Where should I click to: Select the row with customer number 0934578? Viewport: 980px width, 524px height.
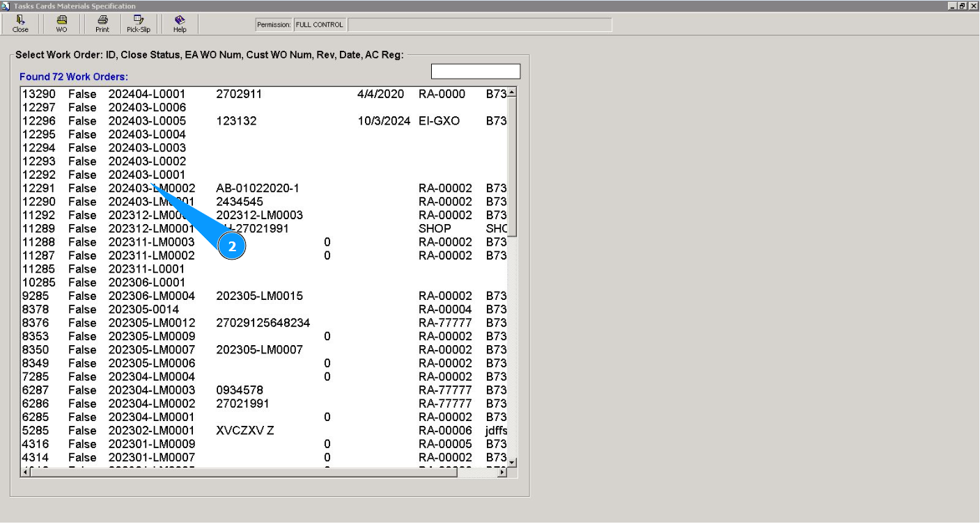click(264, 390)
